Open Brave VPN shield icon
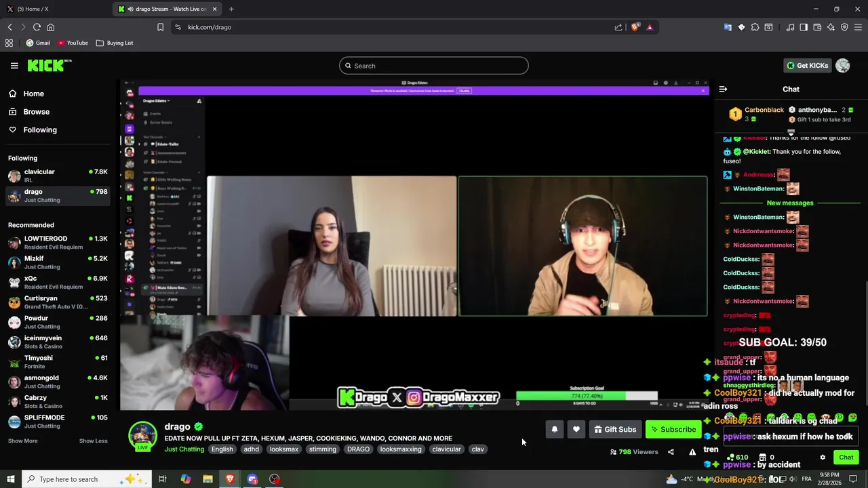Image resolution: width=868 pixels, height=488 pixels. click(x=844, y=27)
